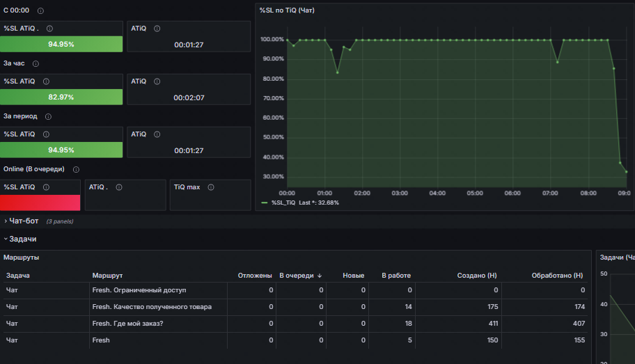635x364 pixels.
Task: Click info icon on the 00:01:27 ATiQ panel under 'С 00:00'
Action: coord(157,29)
